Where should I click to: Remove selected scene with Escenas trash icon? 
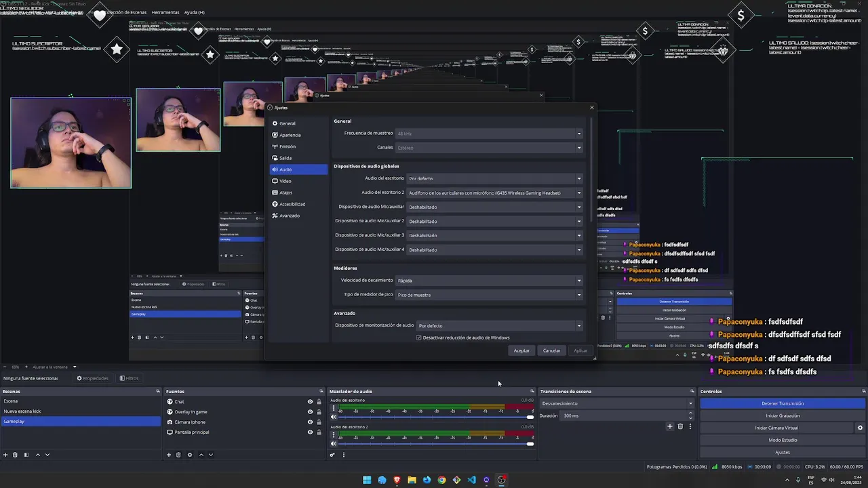(15, 455)
